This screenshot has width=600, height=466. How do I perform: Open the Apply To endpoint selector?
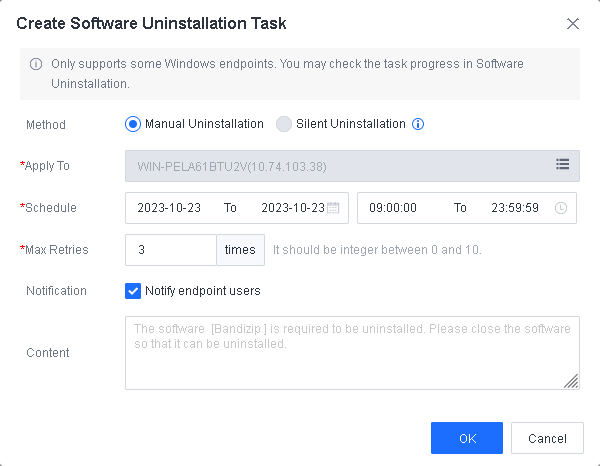pos(340,165)
